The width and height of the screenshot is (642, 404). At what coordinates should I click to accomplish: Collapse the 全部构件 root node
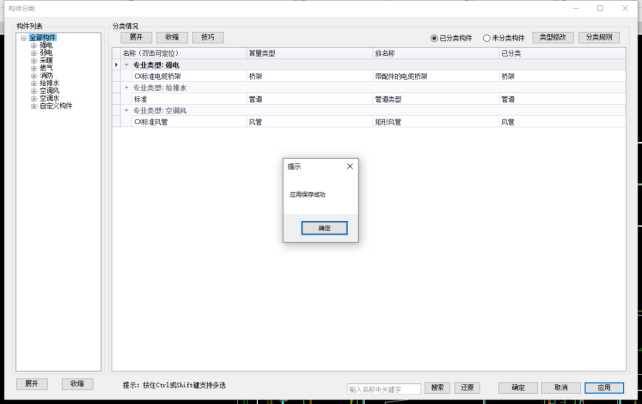tap(23, 38)
